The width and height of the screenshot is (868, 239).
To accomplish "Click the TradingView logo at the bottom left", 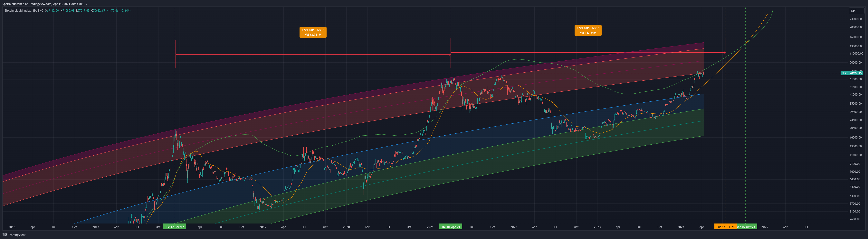I will click(x=14, y=235).
